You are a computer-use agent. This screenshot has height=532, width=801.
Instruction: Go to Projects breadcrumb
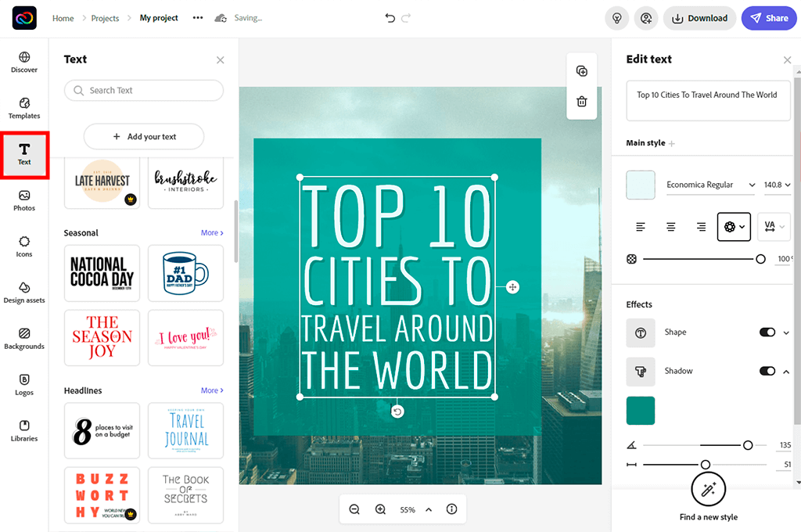tap(106, 18)
